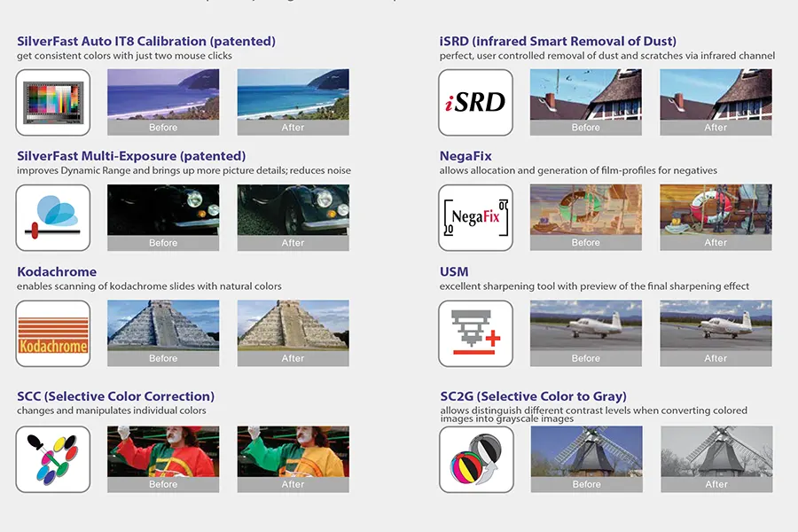798x532 pixels.
Task: Click the SC2G colored ball icon
Action: click(x=476, y=459)
